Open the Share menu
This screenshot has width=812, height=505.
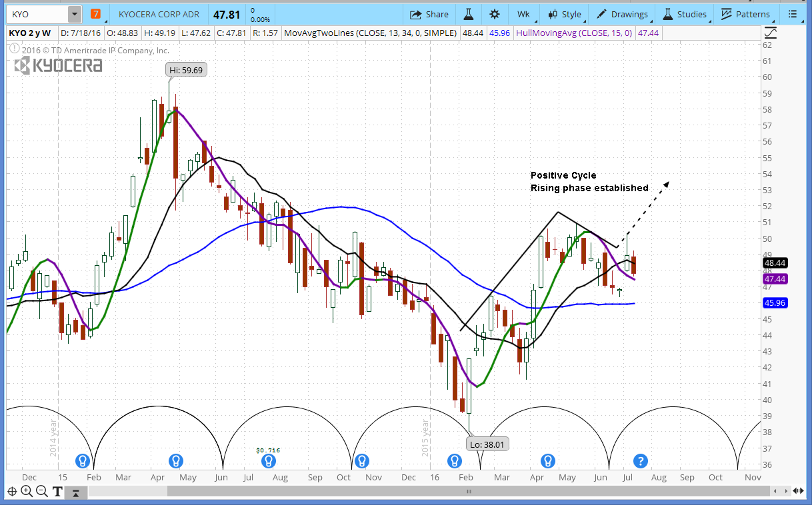[429, 14]
